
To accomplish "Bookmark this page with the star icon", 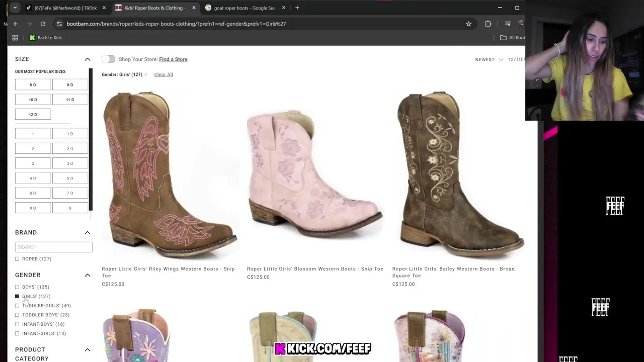I will coord(468,24).
